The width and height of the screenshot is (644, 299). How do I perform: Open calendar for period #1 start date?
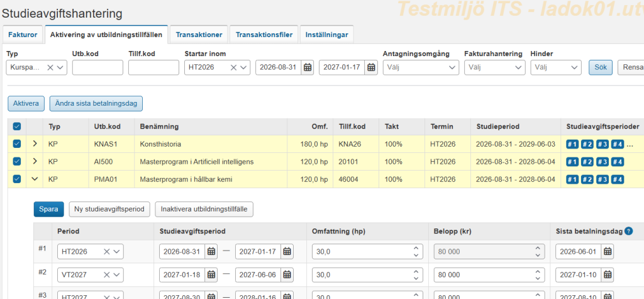click(x=211, y=252)
